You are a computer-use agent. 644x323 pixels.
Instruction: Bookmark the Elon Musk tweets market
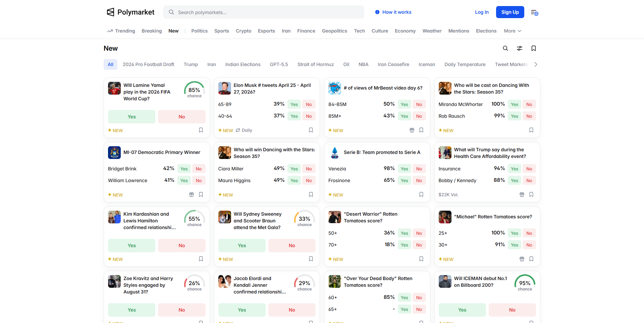(x=311, y=130)
